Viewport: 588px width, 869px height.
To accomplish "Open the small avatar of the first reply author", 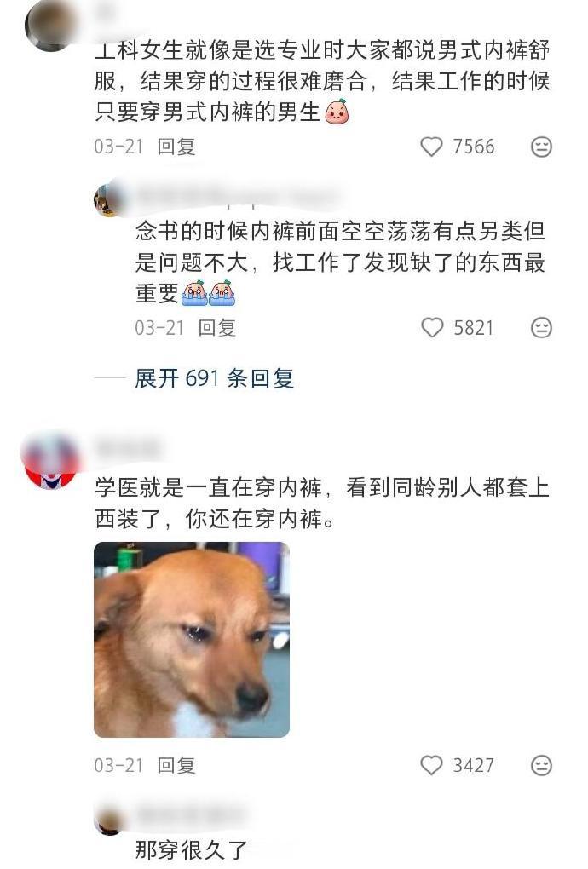I will coord(108,199).
